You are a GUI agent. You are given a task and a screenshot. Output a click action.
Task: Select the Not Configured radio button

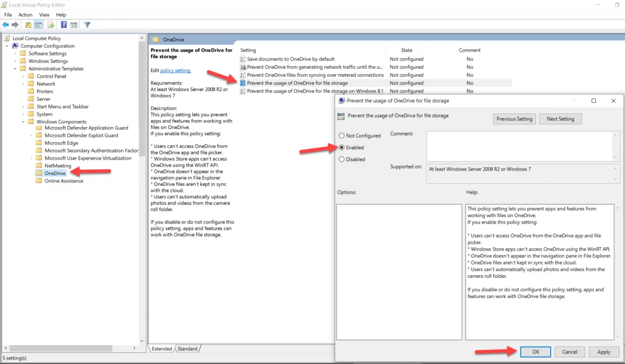tap(342, 136)
